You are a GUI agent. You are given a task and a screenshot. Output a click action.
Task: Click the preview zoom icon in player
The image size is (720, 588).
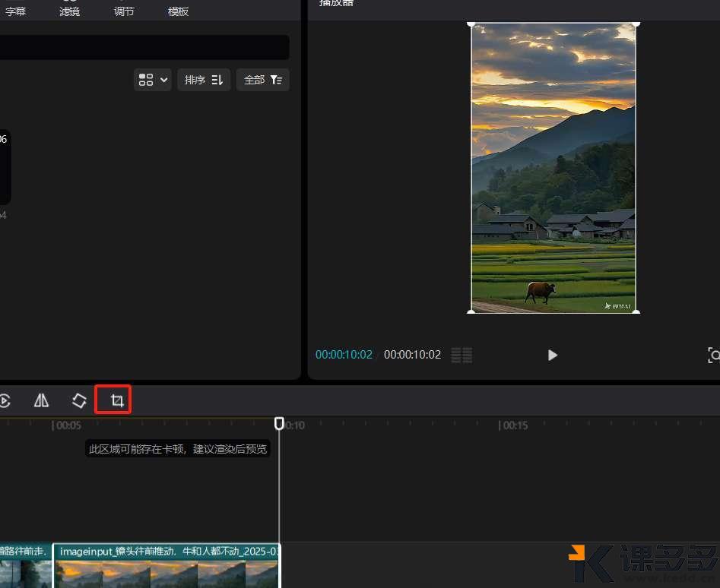pos(713,355)
